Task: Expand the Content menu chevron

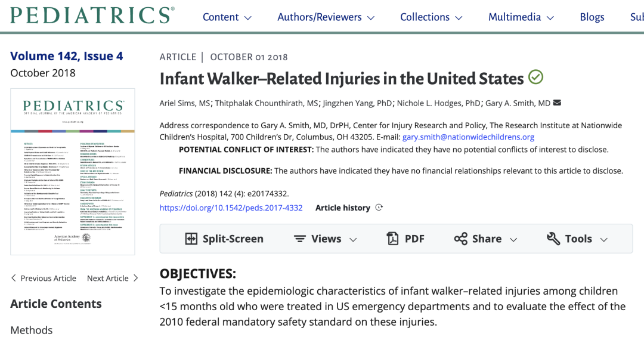Action: (x=247, y=18)
